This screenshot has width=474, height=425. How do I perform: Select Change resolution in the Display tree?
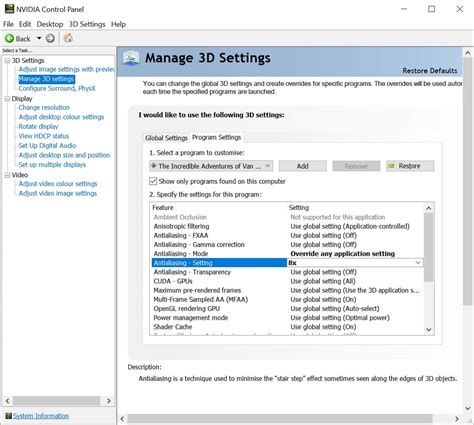(44, 107)
